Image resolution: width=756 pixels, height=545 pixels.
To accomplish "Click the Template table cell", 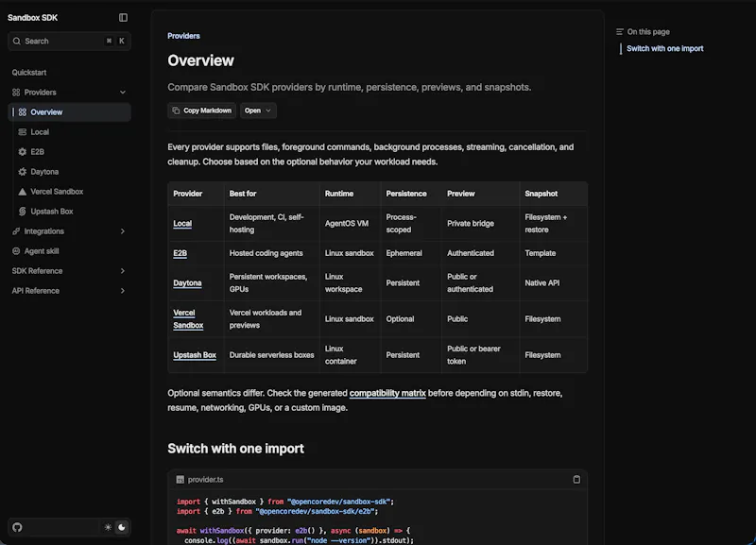I will tap(540, 253).
